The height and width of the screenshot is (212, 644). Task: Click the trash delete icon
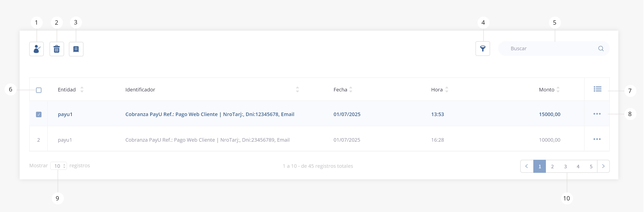(57, 49)
